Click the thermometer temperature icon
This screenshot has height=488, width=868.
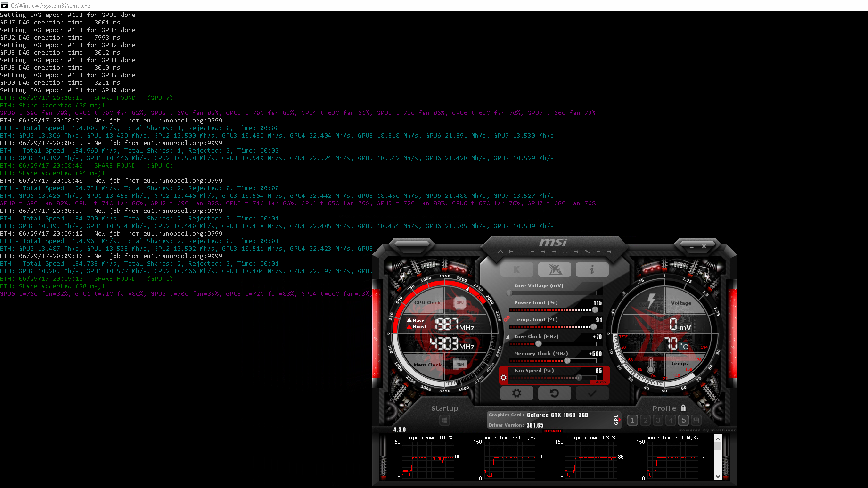pyautogui.click(x=651, y=365)
